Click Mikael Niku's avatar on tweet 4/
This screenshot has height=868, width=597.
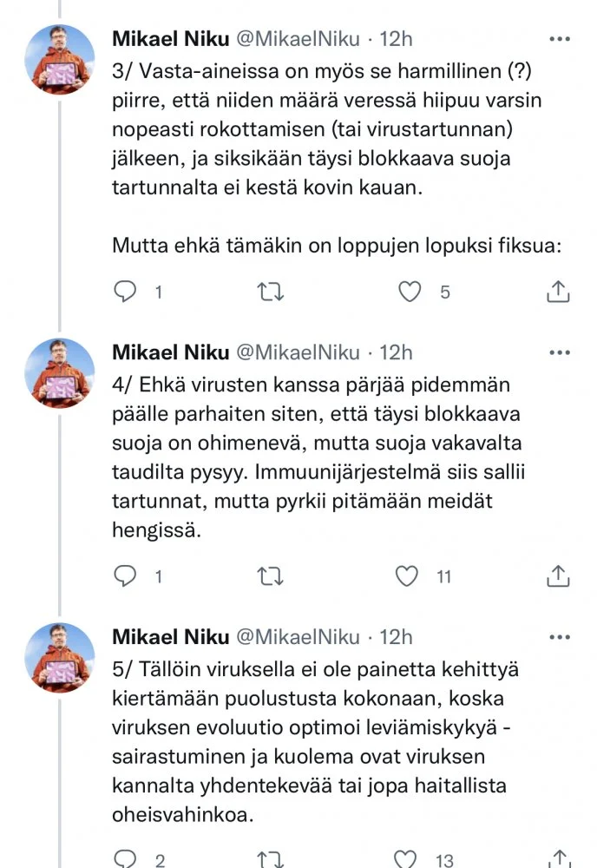point(59,373)
